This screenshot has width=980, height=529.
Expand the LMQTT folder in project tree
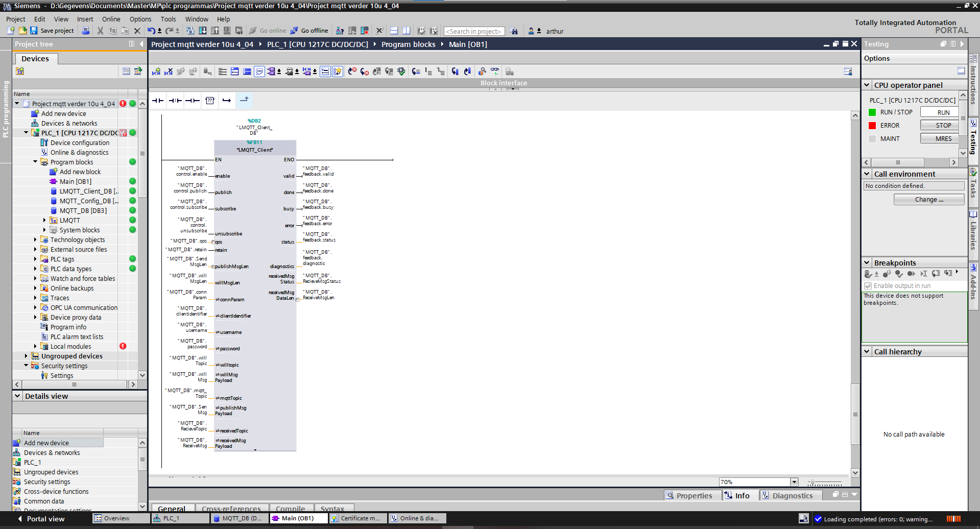coord(44,221)
